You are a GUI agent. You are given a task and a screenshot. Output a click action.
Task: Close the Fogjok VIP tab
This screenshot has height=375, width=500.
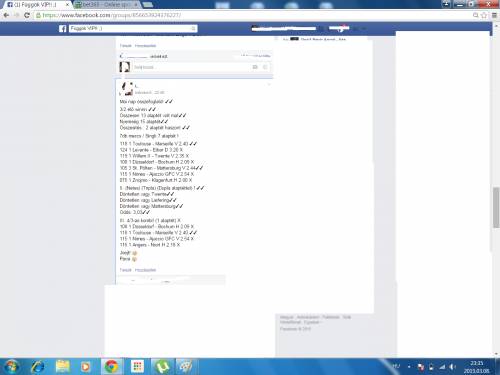[67, 5]
